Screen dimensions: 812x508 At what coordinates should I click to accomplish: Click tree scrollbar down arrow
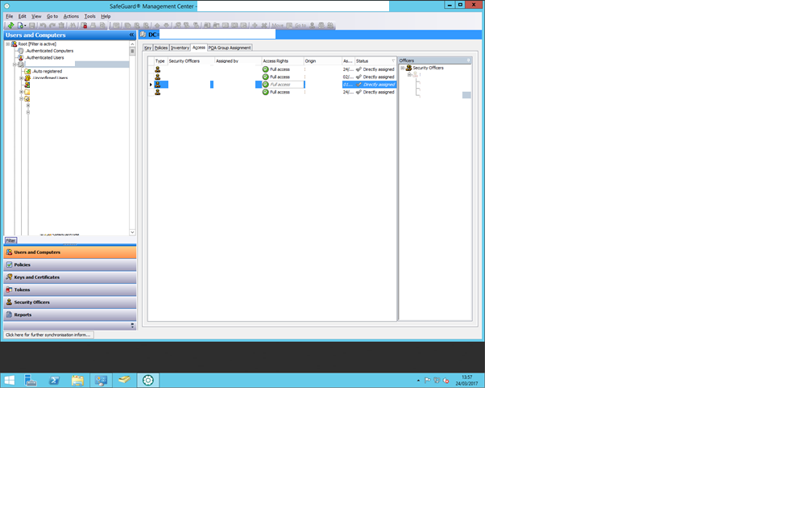132,232
